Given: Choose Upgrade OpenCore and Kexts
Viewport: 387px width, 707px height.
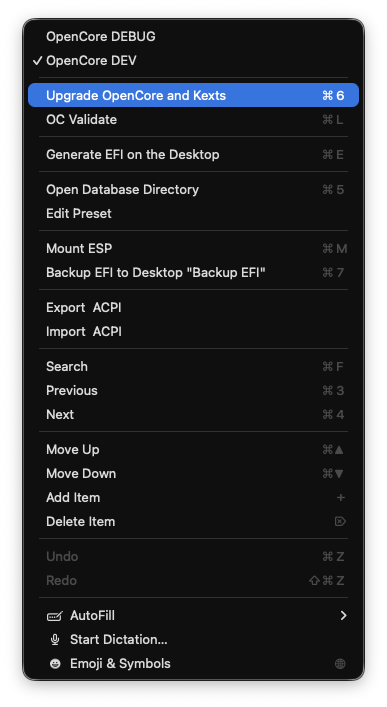Looking at the screenshot, I should [194, 95].
